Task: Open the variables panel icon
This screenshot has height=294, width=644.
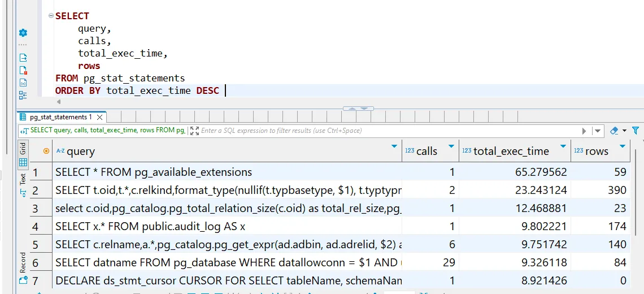Action: tap(23, 83)
